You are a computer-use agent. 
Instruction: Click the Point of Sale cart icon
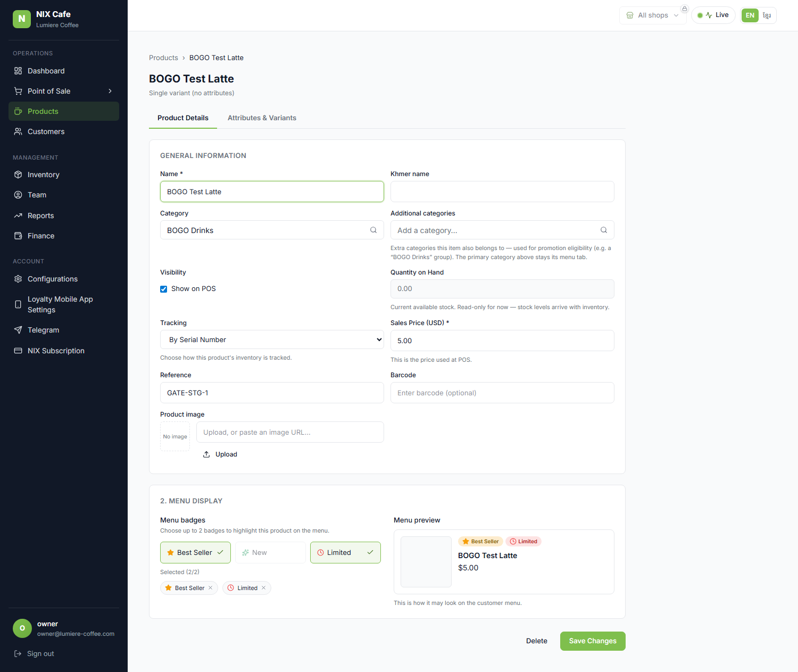point(18,91)
